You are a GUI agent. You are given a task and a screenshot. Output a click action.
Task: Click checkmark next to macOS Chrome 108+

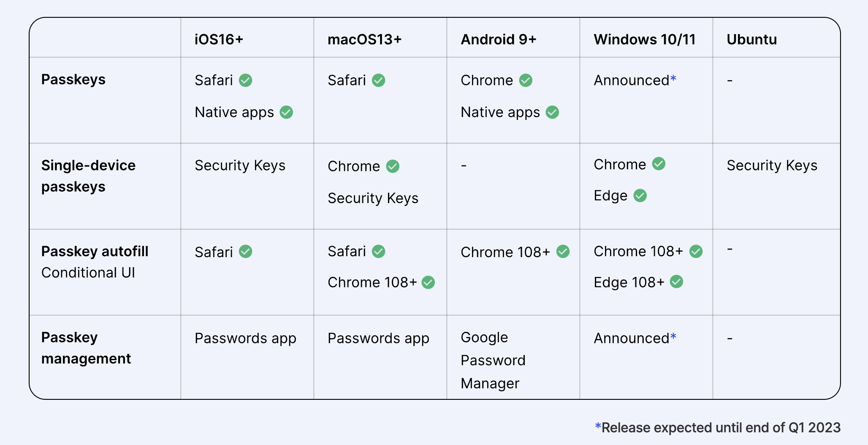click(x=428, y=282)
